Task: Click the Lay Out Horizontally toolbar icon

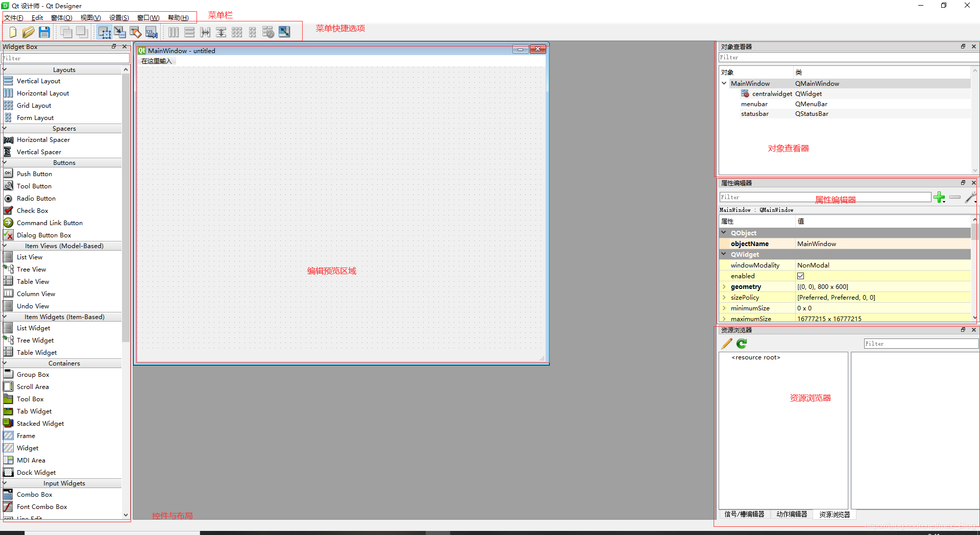Action: click(174, 32)
